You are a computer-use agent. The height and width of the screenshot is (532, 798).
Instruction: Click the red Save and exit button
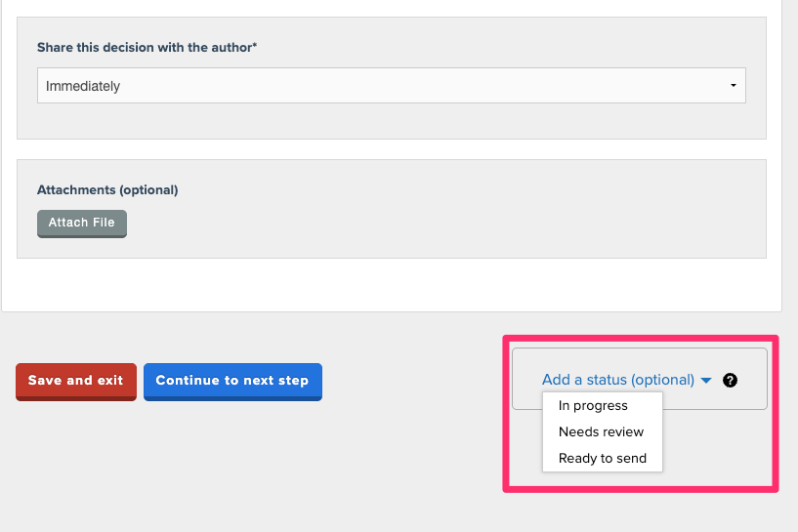coord(75,381)
